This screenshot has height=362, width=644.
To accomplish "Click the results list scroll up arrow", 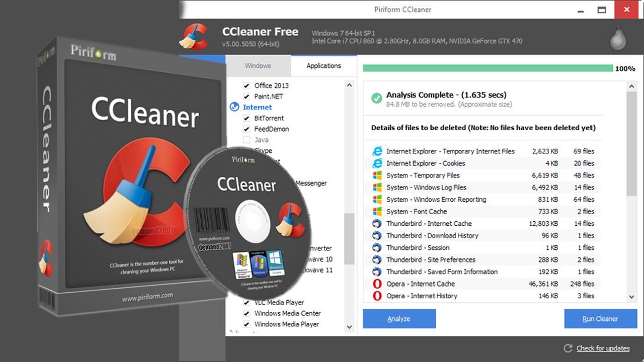I will click(632, 87).
